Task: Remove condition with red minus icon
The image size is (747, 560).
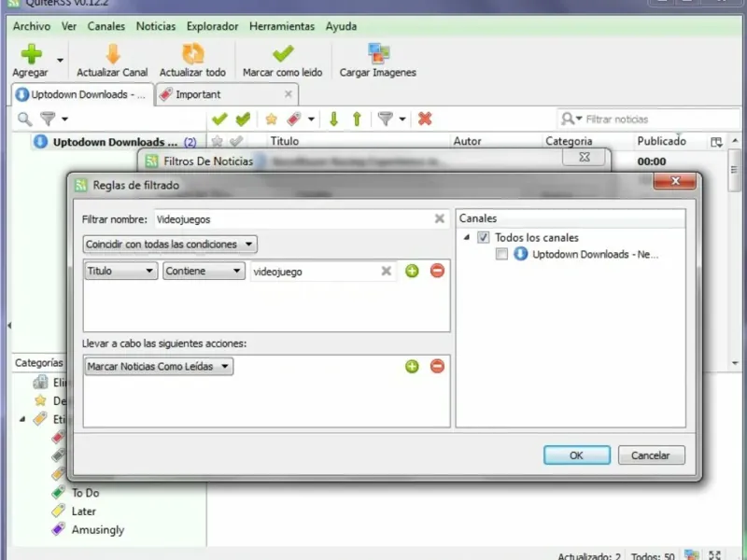Action: [437, 271]
